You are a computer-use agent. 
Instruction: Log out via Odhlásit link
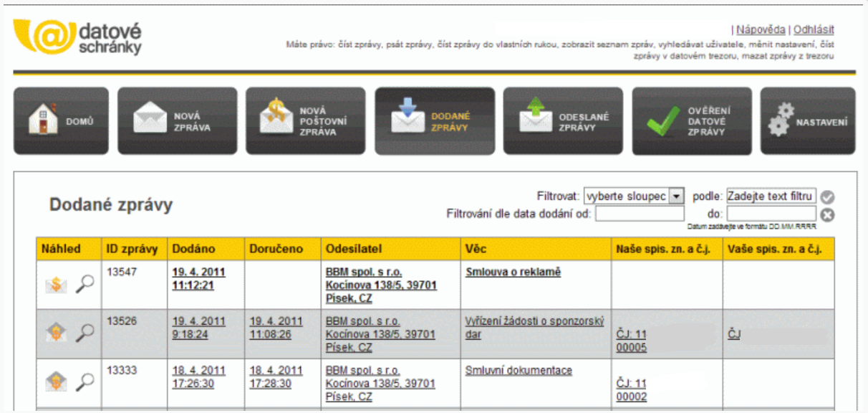pos(814,30)
